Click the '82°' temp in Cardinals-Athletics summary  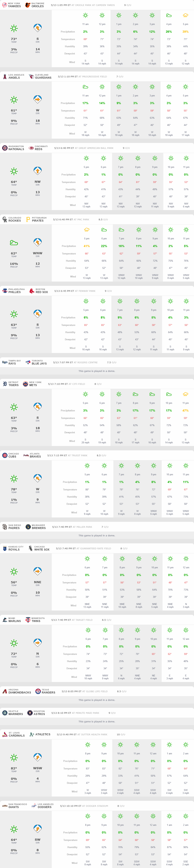pyautogui.click(x=14, y=768)
